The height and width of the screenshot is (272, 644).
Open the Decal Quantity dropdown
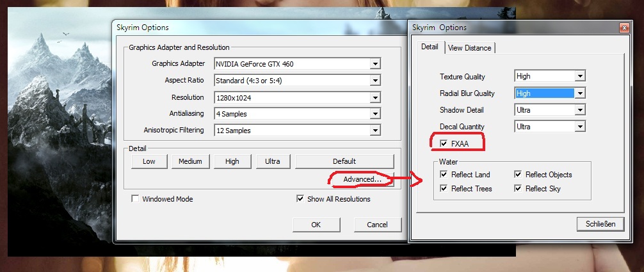coord(550,127)
